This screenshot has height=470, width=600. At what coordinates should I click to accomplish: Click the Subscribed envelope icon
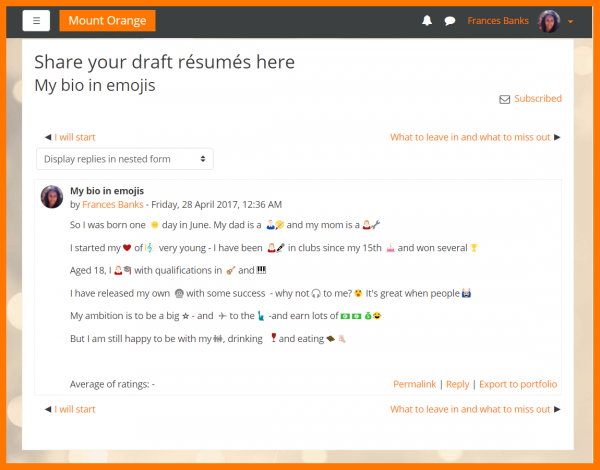(x=504, y=100)
